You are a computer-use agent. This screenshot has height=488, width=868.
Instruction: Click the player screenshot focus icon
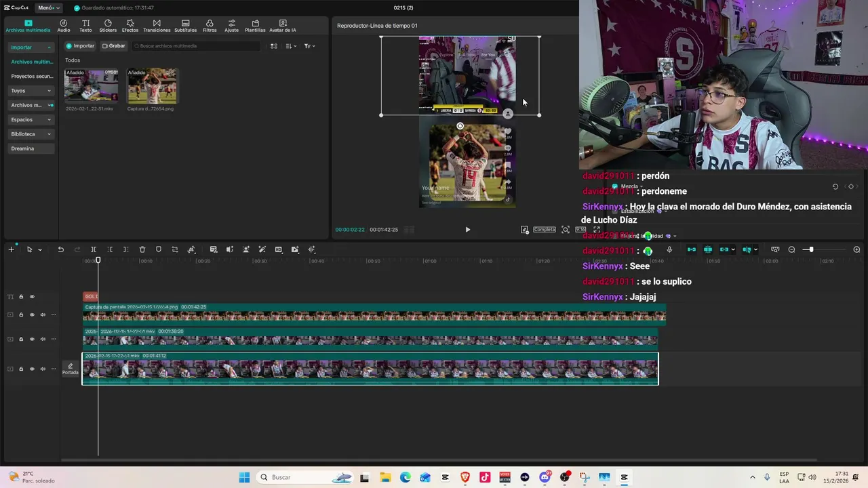(565, 230)
